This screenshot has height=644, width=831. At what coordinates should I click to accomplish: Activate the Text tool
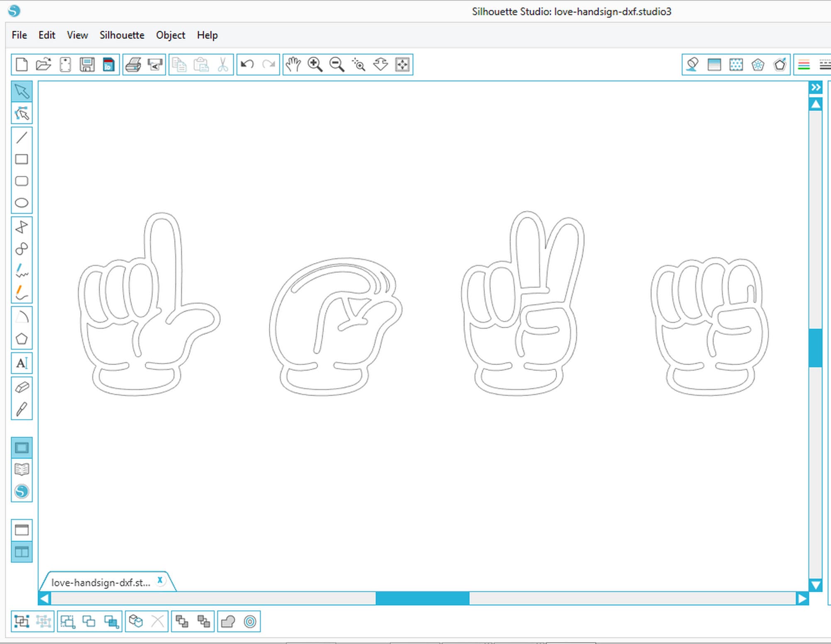(22, 363)
